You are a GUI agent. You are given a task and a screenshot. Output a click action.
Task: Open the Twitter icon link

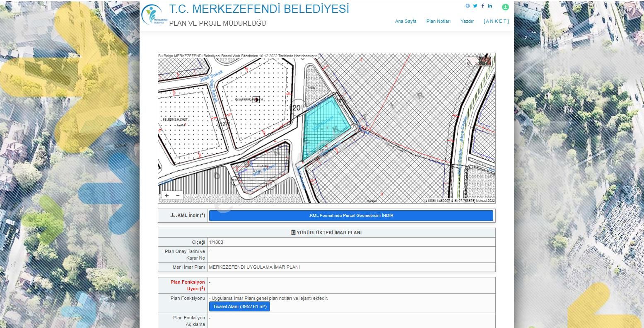[475, 6]
